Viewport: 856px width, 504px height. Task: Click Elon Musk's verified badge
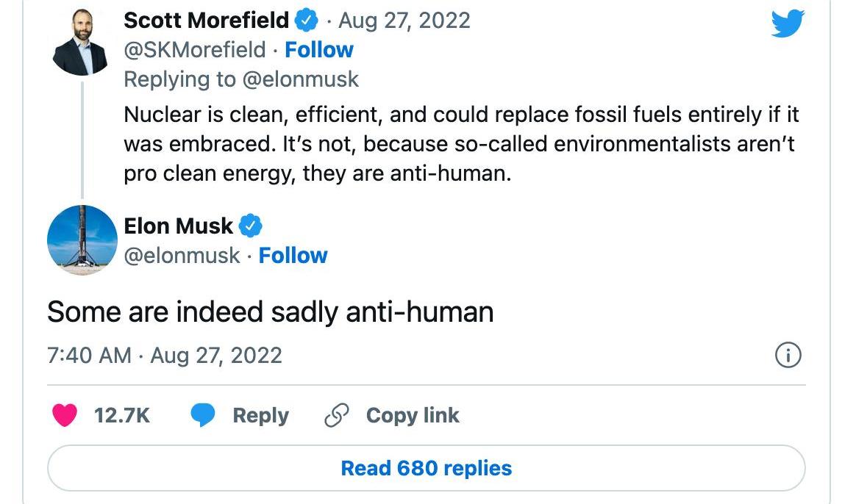pos(251,226)
